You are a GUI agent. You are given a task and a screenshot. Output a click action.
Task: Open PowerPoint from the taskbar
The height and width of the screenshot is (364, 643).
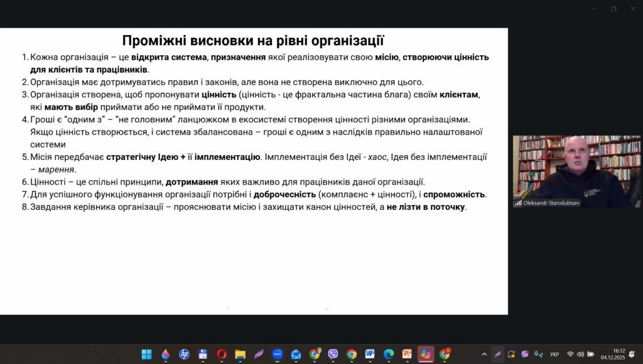pyautogui.click(x=407, y=354)
